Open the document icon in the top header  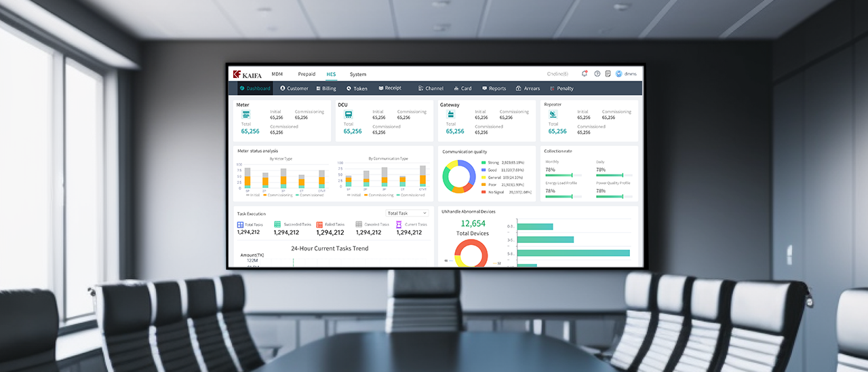click(x=608, y=74)
